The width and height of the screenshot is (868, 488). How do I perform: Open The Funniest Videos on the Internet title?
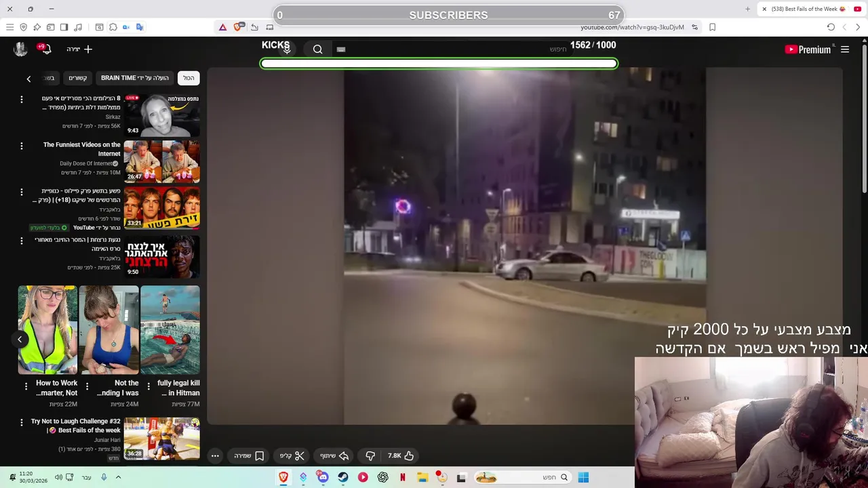[x=82, y=149]
